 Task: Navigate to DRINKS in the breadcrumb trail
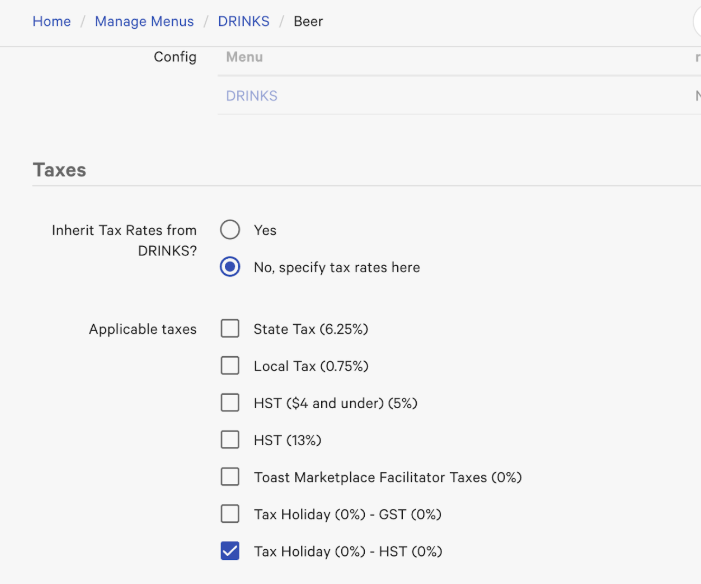(244, 21)
